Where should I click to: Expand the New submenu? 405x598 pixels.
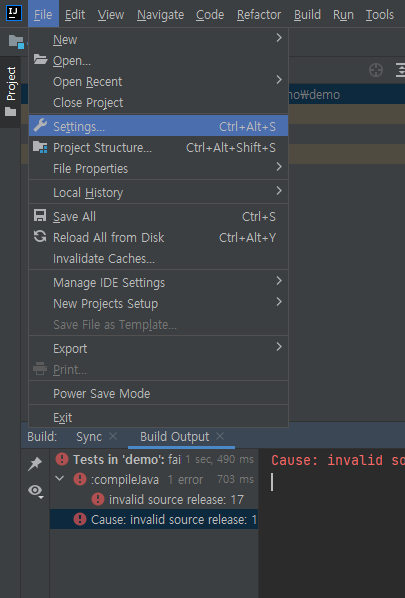point(158,39)
